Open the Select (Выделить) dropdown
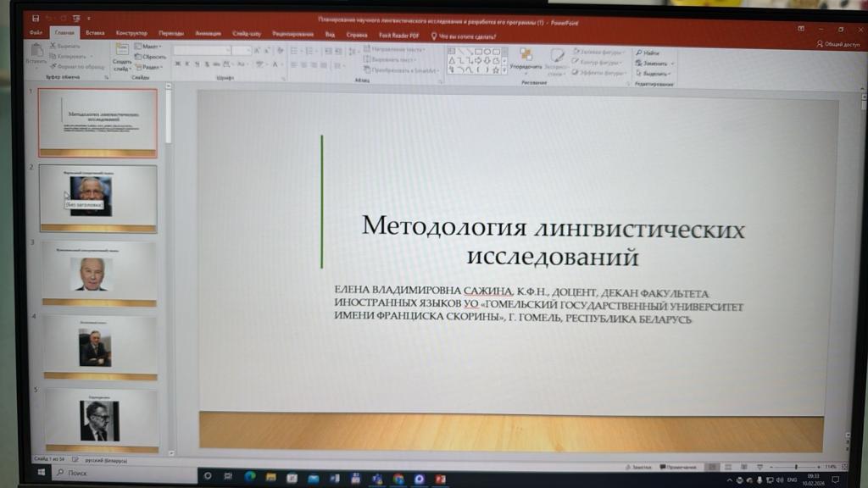The height and width of the screenshot is (488, 868). 655,73
